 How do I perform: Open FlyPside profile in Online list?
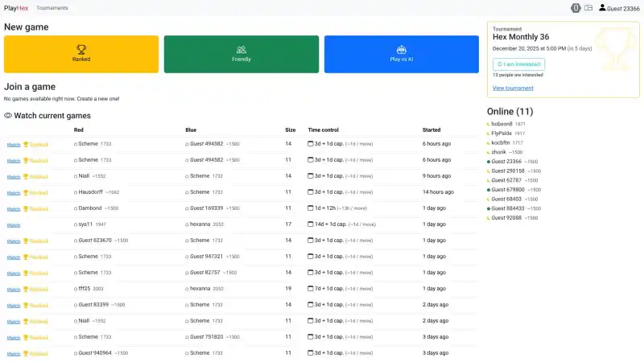502,134
